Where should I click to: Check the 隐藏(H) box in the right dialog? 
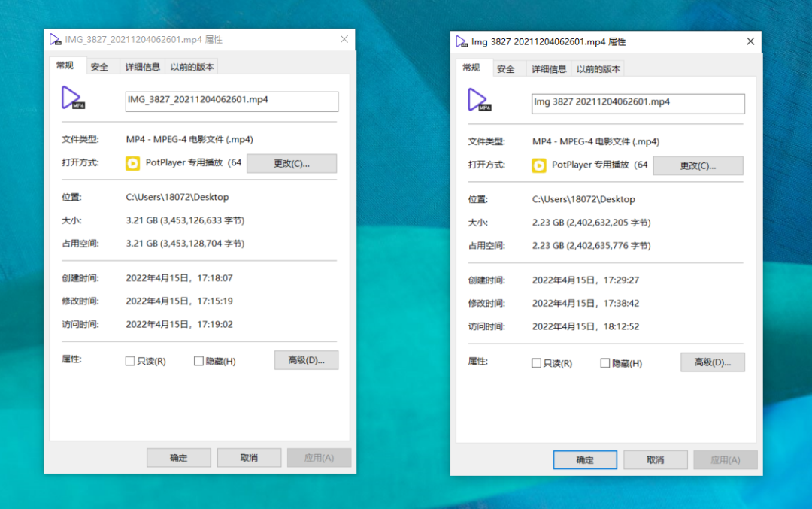604,363
